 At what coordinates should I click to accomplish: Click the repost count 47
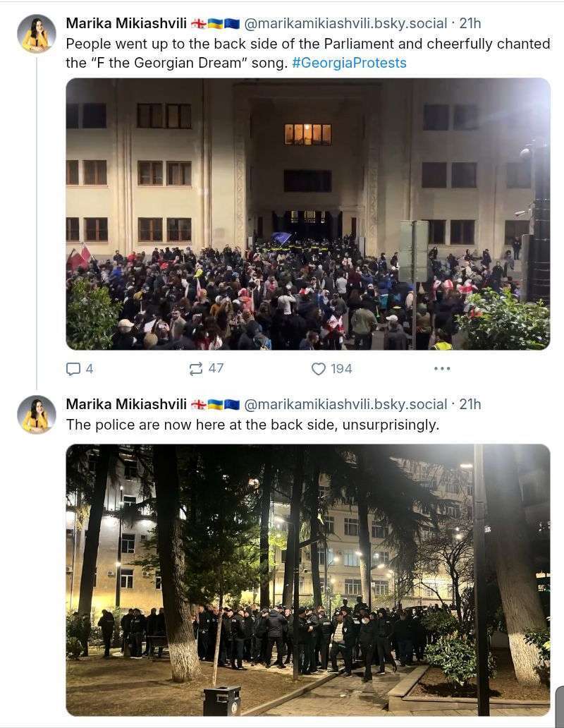pyautogui.click(x=216, y=368)
